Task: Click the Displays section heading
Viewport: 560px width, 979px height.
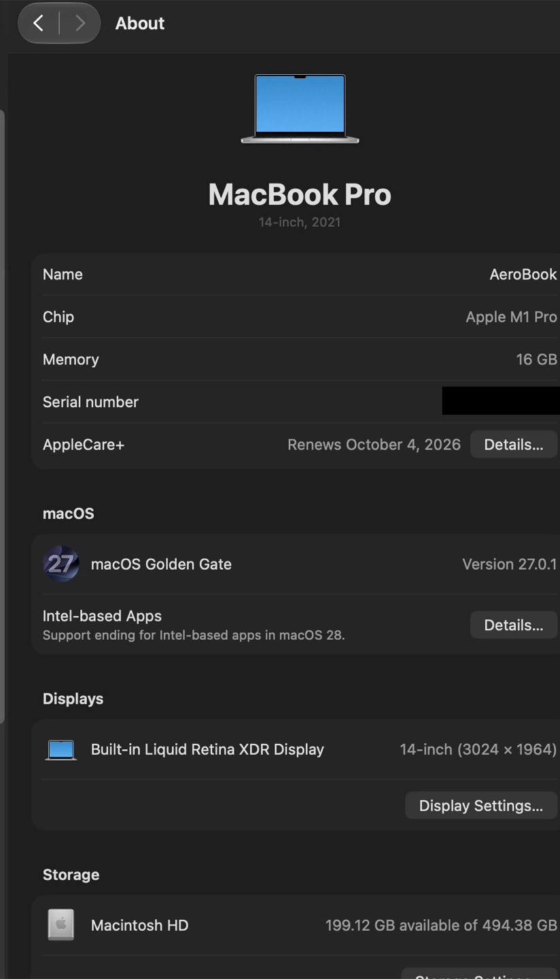Action: coord(73,699)
